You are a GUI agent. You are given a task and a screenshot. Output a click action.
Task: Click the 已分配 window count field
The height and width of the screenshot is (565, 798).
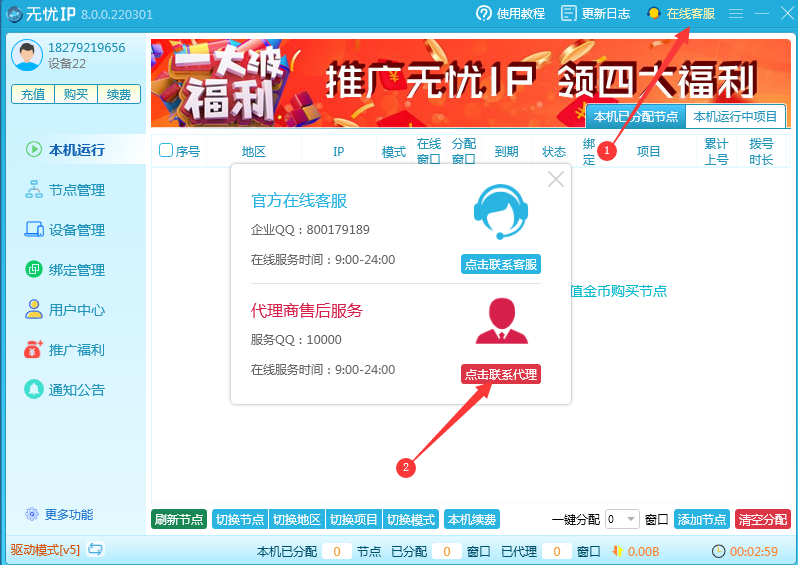tap(447, 551)
